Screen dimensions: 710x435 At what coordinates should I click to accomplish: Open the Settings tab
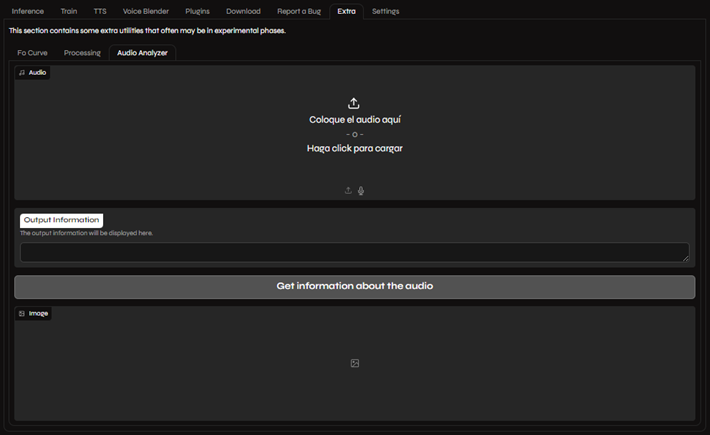pos(385,11)
